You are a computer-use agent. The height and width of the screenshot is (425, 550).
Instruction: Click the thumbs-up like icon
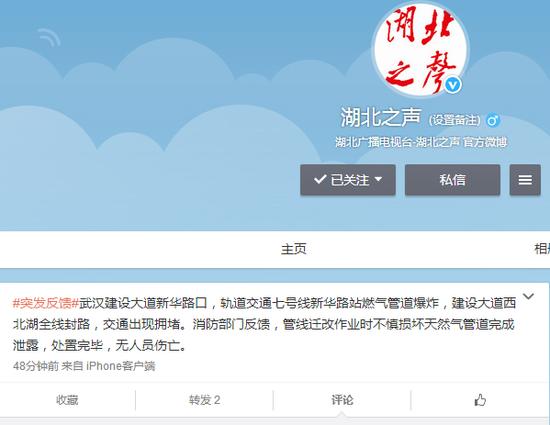[x=480, y=400]
